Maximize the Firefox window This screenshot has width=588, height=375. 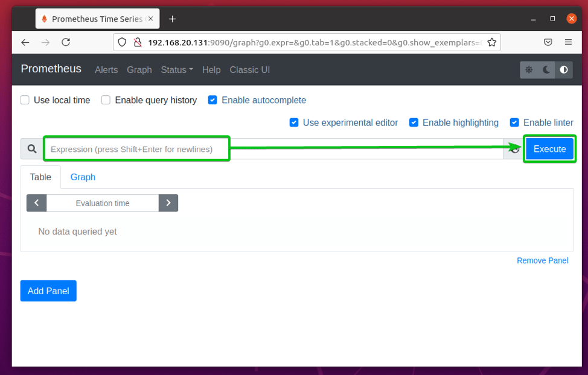552,19
